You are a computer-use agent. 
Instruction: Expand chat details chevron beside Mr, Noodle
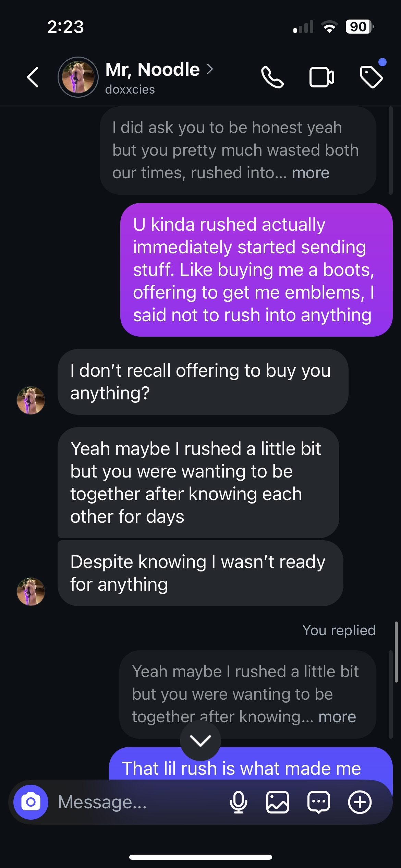click(210, 69)
